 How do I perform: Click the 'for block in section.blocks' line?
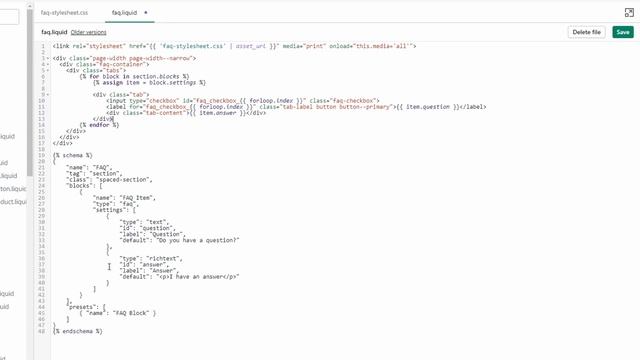coord(134,76)
